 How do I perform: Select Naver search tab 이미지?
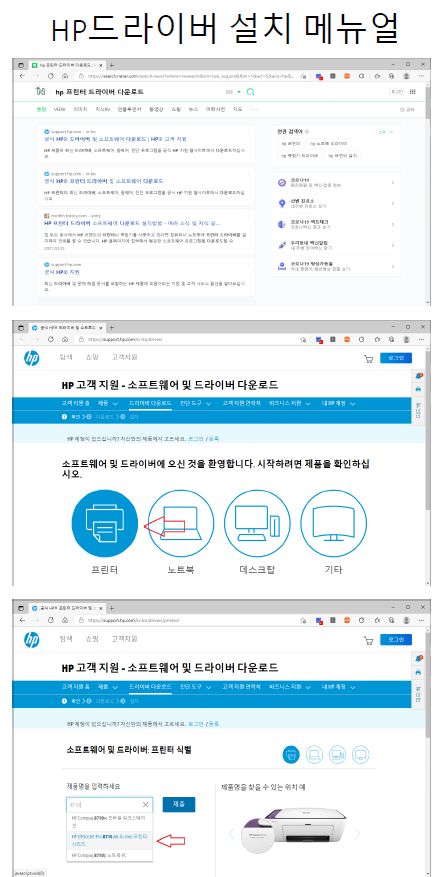click(x=80, y=110)
